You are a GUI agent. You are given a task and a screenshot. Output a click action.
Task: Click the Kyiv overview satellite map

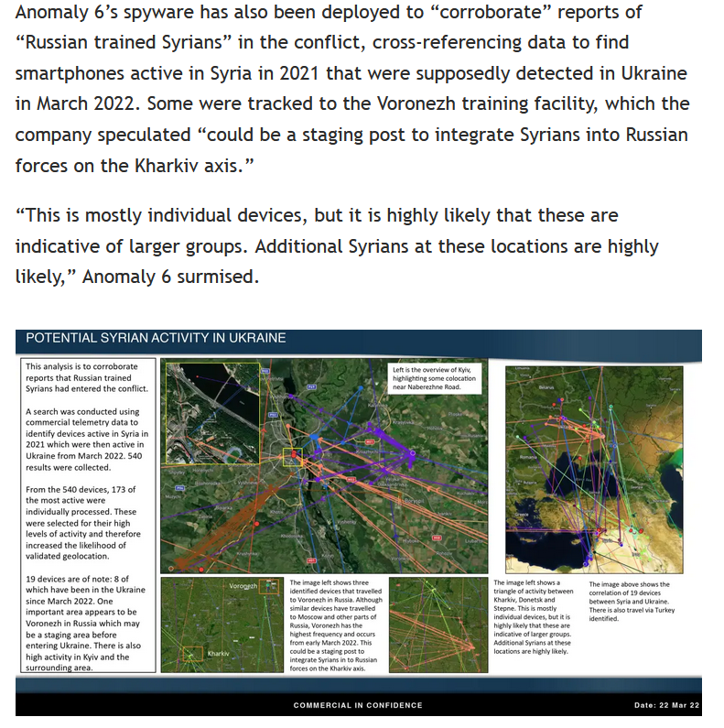pyautogui.click(x=324, y=466)
